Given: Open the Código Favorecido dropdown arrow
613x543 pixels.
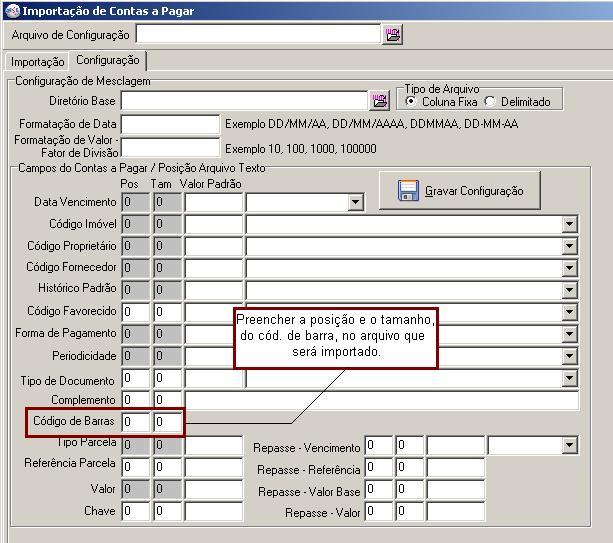Looking at the screenshot, I should point(570,312).
